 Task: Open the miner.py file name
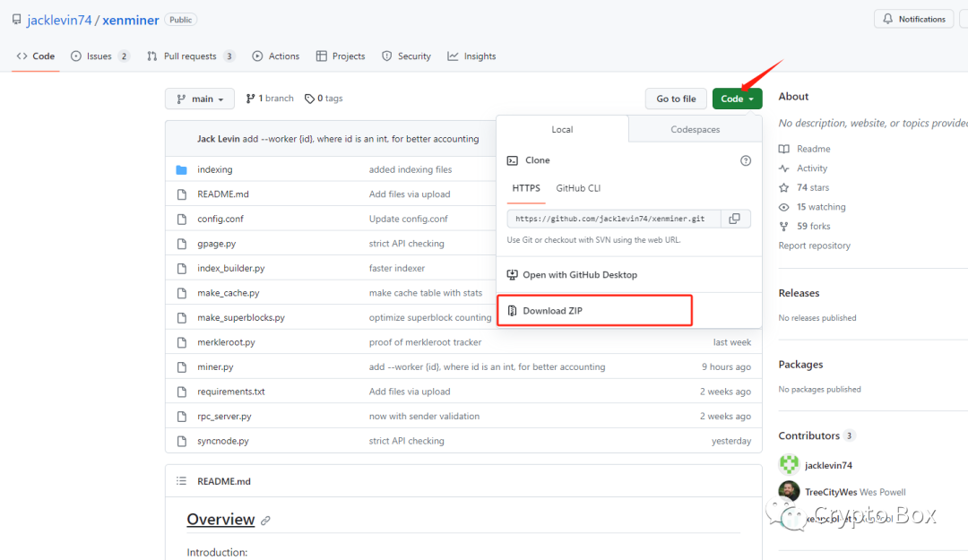click(215, 367)
